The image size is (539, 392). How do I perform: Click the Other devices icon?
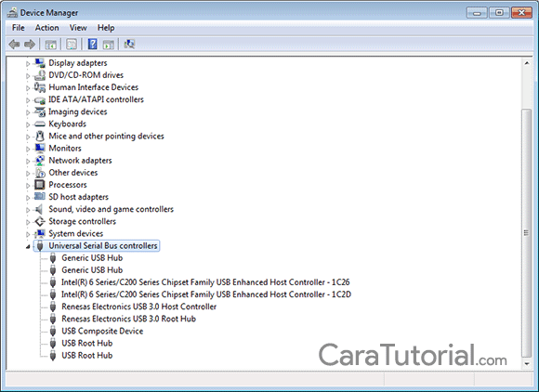click(x=40, y=173)
